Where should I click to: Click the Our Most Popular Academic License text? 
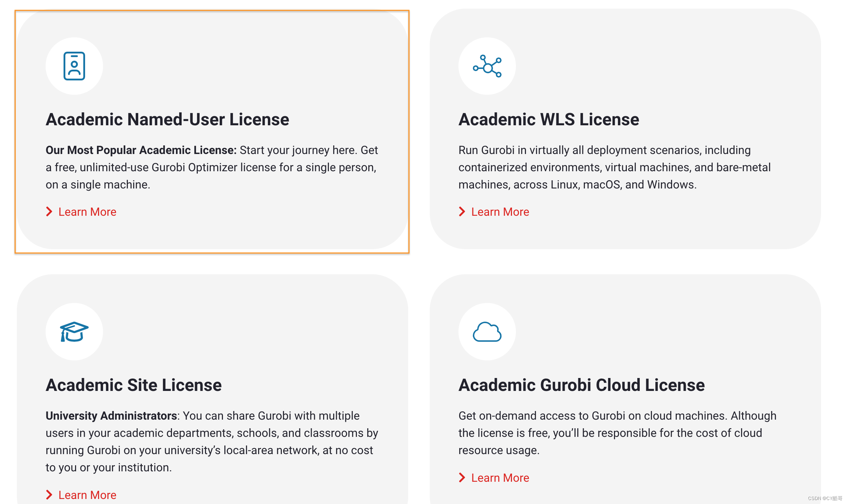point(141,150)
